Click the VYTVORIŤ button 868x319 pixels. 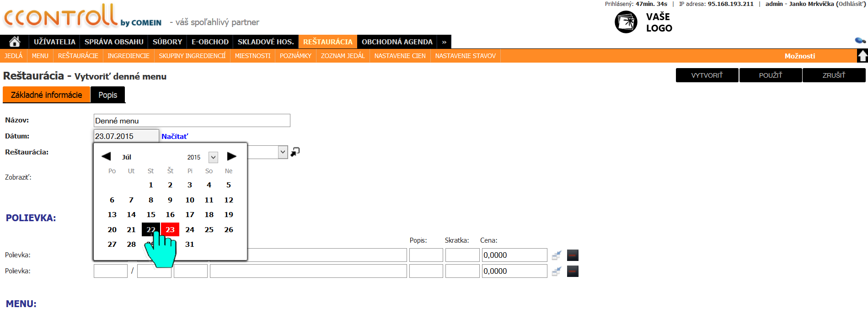coord(707,75)
